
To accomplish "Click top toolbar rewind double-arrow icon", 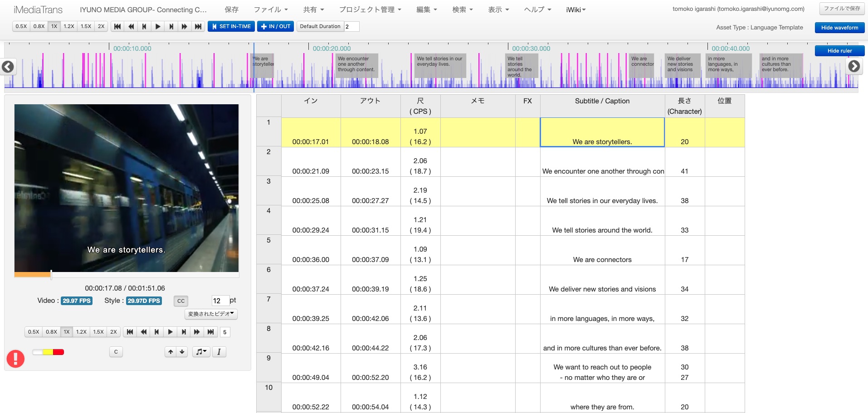I will [x=131, y=26].
